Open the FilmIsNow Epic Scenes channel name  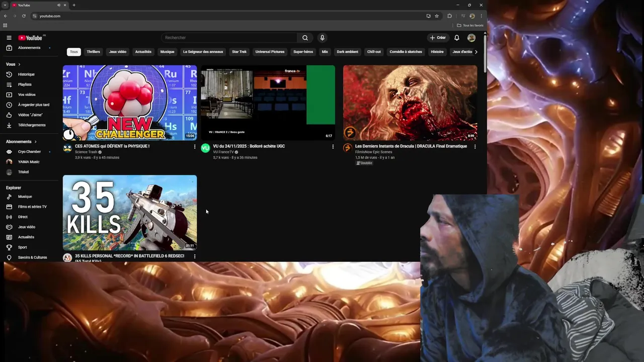point(374,152)
